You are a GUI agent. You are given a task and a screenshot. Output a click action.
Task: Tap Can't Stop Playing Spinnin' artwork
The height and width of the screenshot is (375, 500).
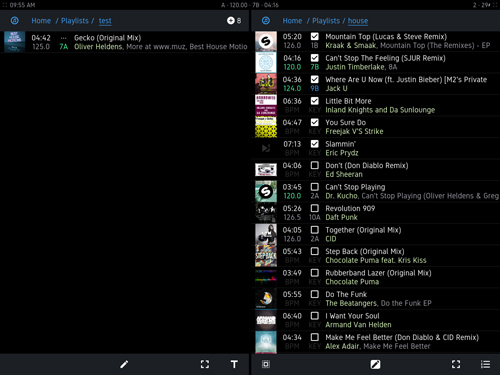point(266,191)
